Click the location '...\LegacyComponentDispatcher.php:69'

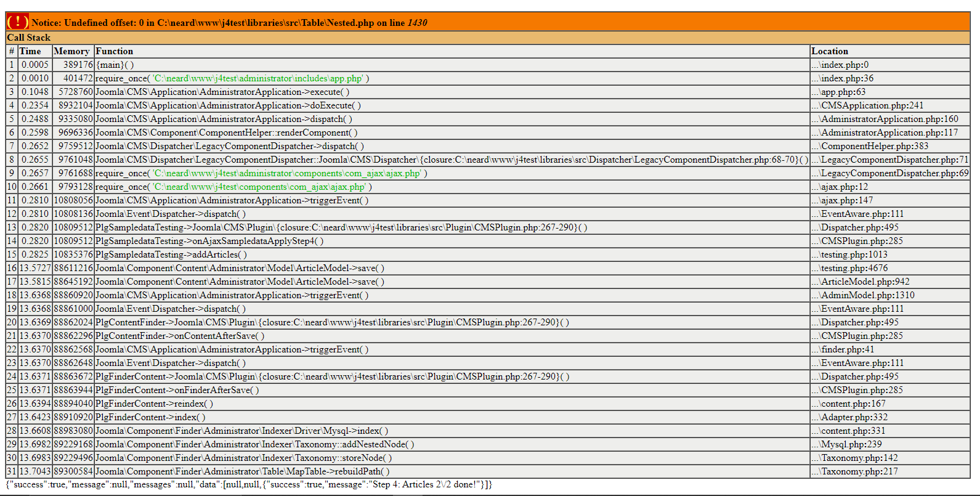pos(889,173)
